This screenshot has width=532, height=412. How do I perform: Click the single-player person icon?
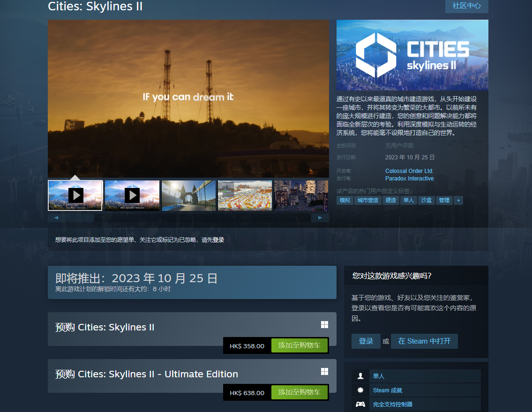[x=360, y=376]
